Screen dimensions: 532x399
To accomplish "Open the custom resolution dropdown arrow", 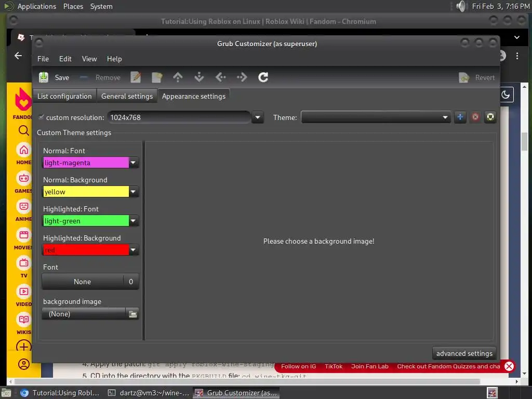I will coord(258,117).
